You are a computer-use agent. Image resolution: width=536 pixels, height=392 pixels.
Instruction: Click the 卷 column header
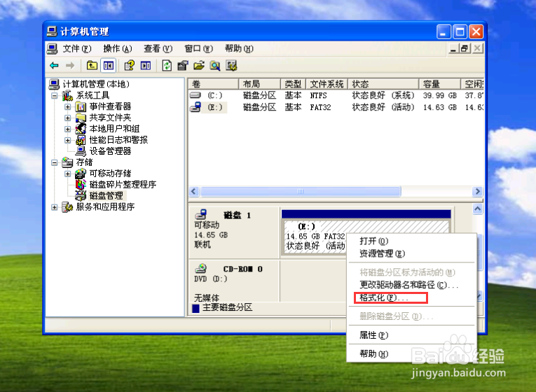pos(213,84)
